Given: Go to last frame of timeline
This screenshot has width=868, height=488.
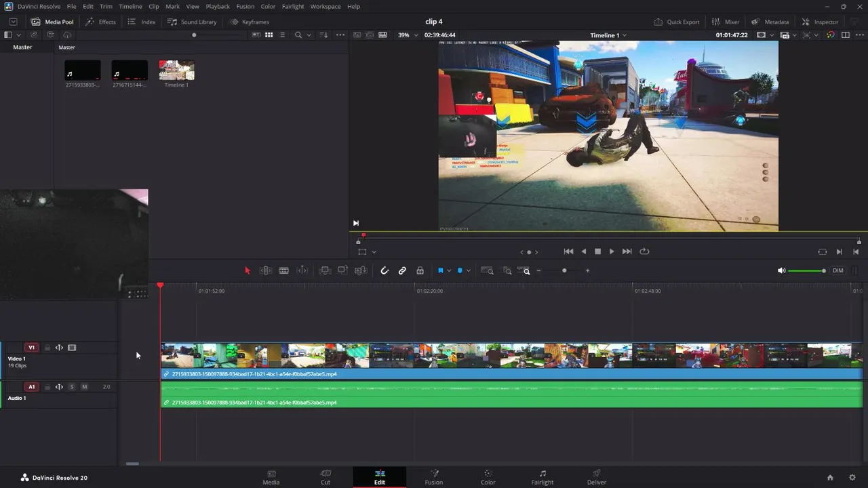Looking at the screenshot, I should coord(627,251).
